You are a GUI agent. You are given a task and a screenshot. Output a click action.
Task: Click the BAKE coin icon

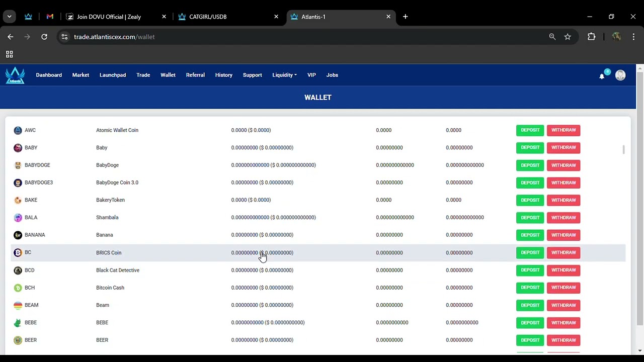18,200
